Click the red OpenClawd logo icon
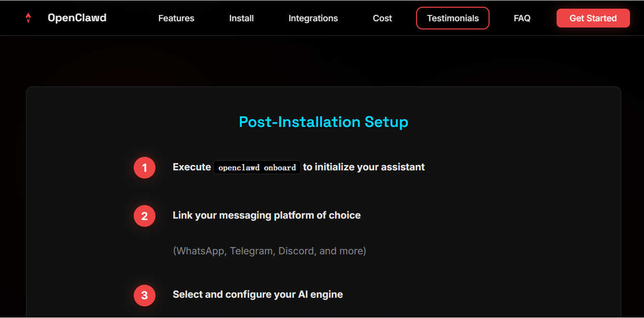 [x=28, y=18]
